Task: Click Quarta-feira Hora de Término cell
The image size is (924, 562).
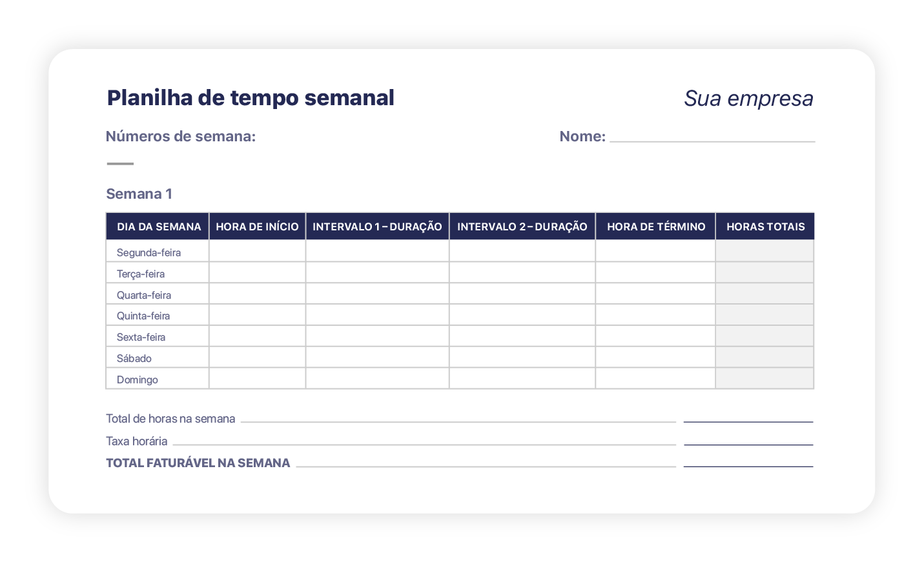Action: coord(655,294)
